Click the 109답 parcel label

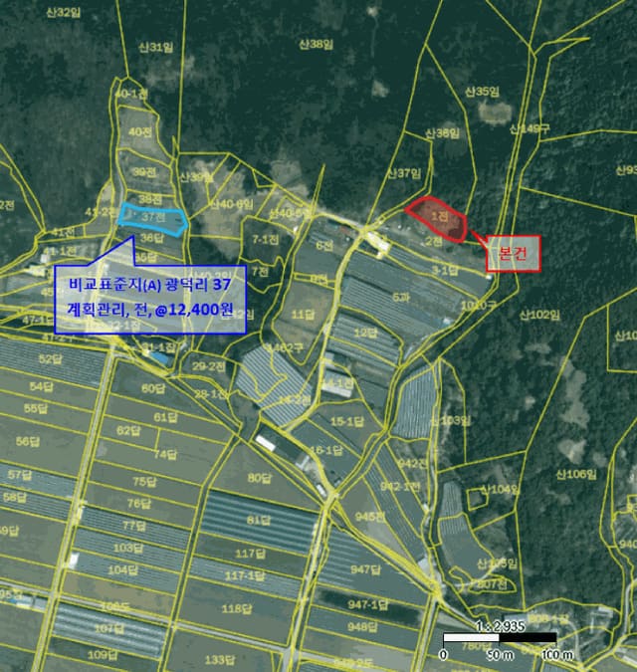coord(103,655)
